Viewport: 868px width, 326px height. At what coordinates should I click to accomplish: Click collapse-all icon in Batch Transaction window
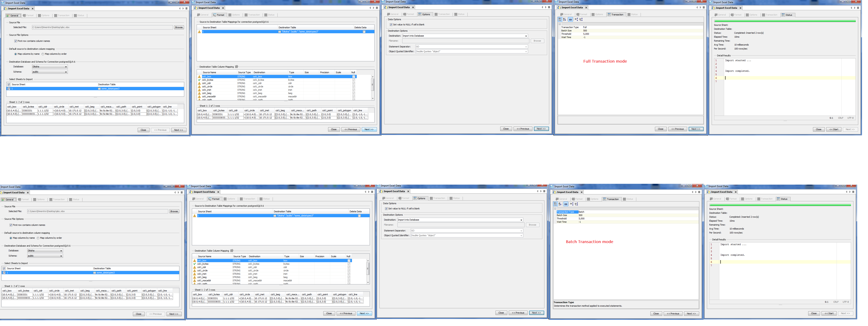[x=576, y=204]
